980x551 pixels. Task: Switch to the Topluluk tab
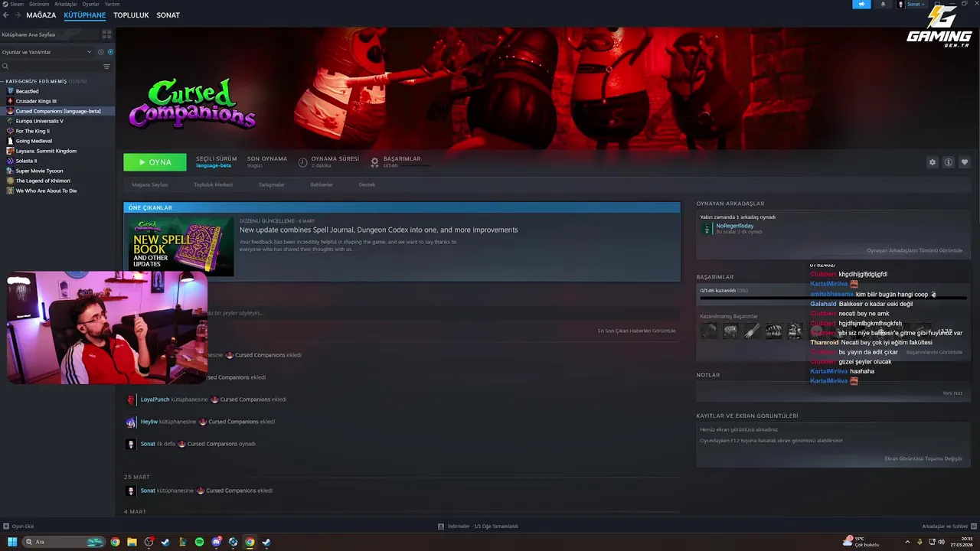[131, 15]
